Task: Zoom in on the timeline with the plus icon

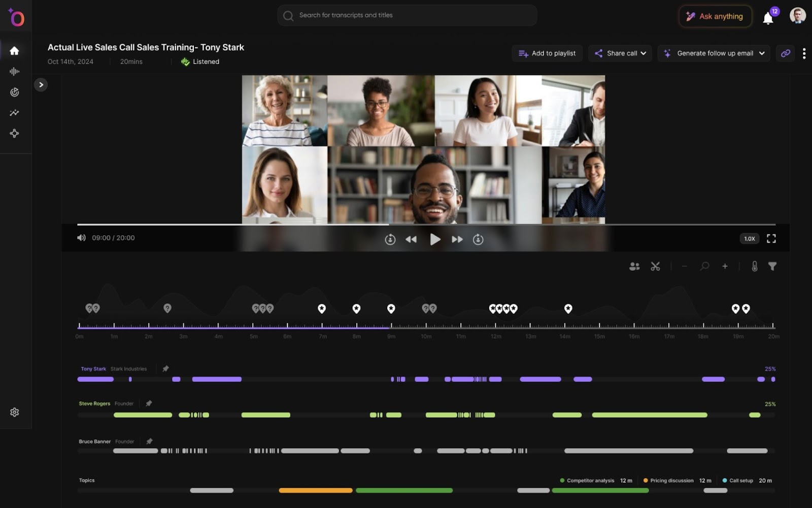Action: point(725,266)
